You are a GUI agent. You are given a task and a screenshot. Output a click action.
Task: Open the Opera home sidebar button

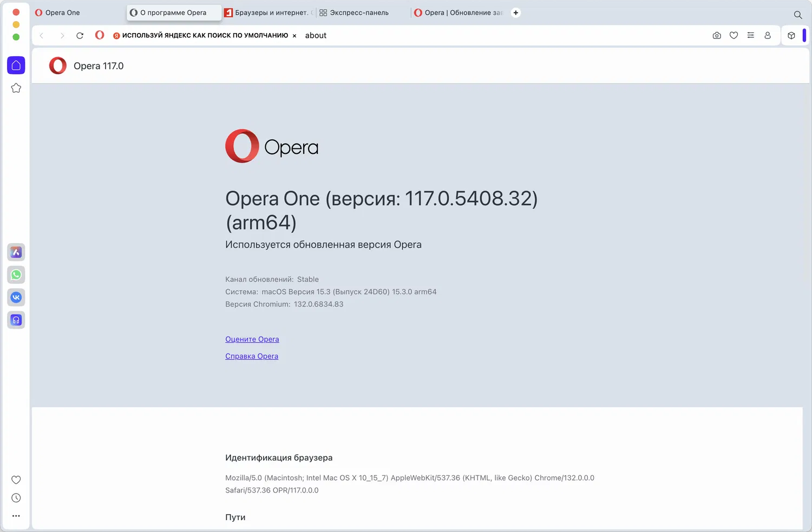(16, 65)
